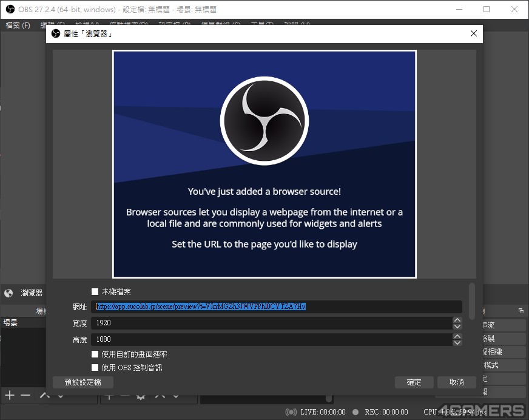This screenshot has width=529, height=420.
Task: Click the properties dialog vertical scrollbar
Action: [x=471, y=301]
